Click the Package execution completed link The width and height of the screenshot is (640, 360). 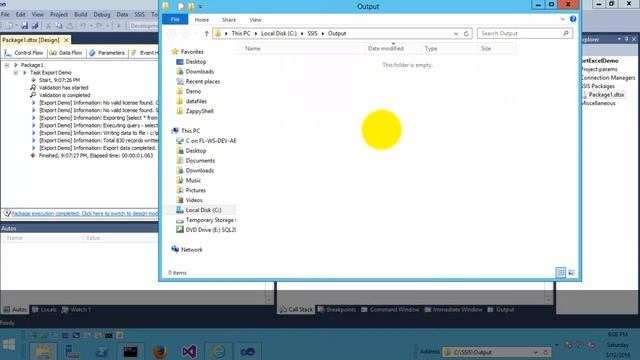tap(84, 213)
